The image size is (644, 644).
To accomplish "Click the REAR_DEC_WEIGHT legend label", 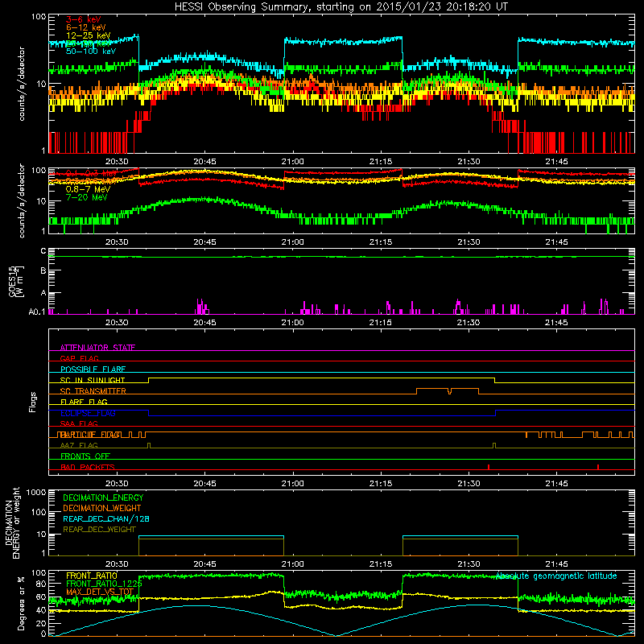I will click(99, 530).
